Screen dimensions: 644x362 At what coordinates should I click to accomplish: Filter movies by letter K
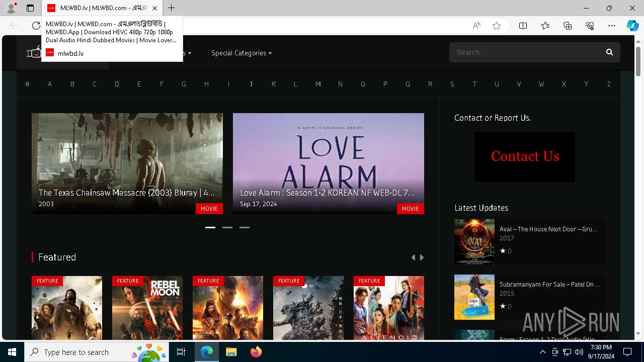[274, 84]
